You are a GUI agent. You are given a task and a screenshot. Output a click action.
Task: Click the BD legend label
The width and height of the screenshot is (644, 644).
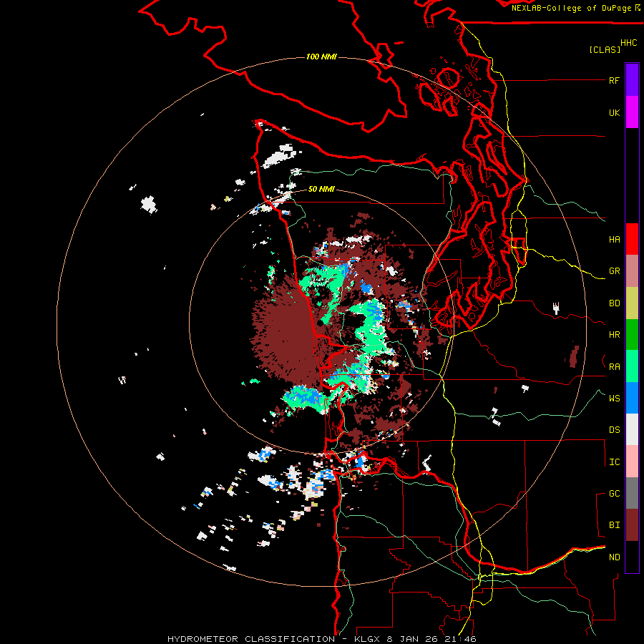[614, 303]
